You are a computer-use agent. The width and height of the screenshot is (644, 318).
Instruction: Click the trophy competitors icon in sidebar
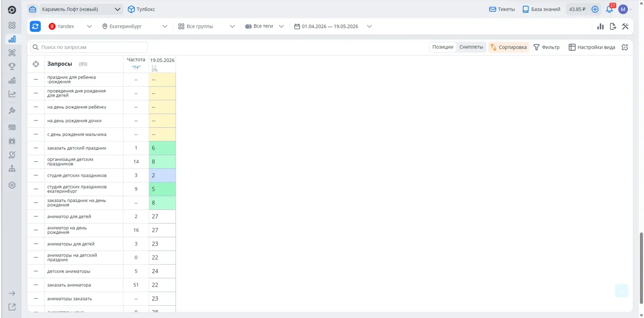coord(12,66)
